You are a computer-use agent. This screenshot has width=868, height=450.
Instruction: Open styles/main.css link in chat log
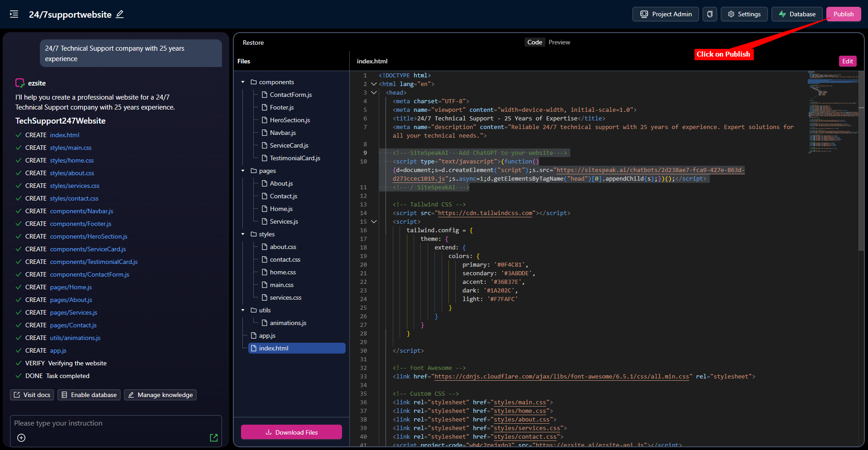(x=71, y=148)
